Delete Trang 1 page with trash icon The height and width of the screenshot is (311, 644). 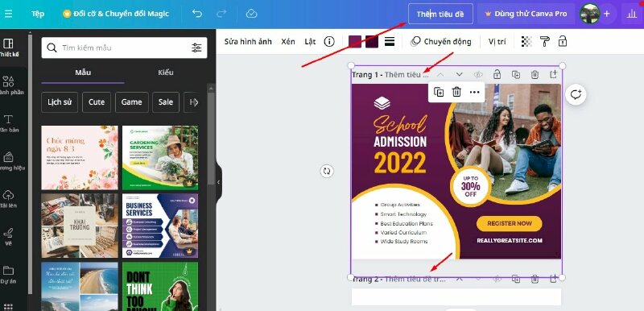pyautogui.click(x=535, y=75)
